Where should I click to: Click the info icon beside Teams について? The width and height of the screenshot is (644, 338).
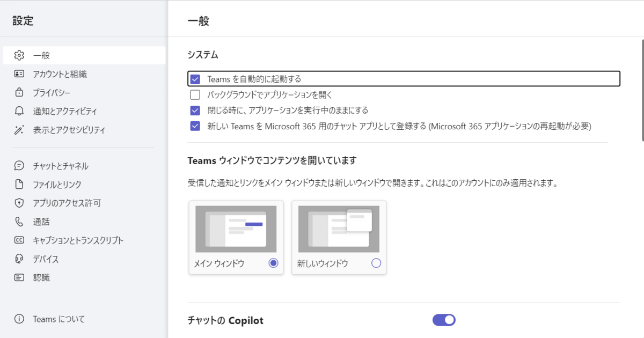click(19, 319)
